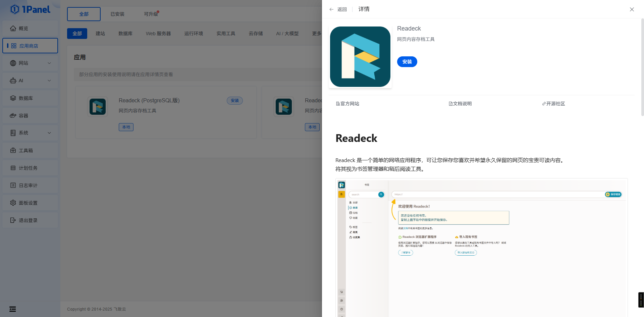Click the AI robot icon in sidebar
The height and width of the screenshot is (317, 644).
tap(13, 81)
